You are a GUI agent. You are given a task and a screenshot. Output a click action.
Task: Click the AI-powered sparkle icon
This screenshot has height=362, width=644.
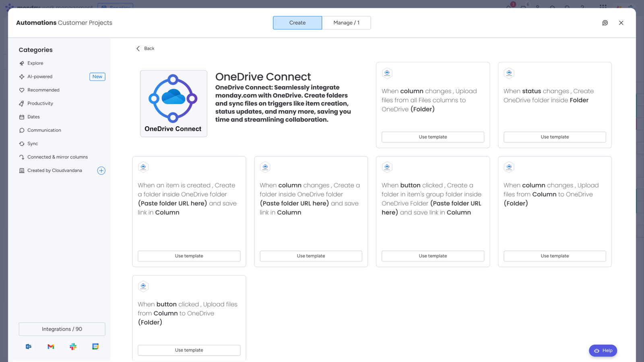pos(22,76)
